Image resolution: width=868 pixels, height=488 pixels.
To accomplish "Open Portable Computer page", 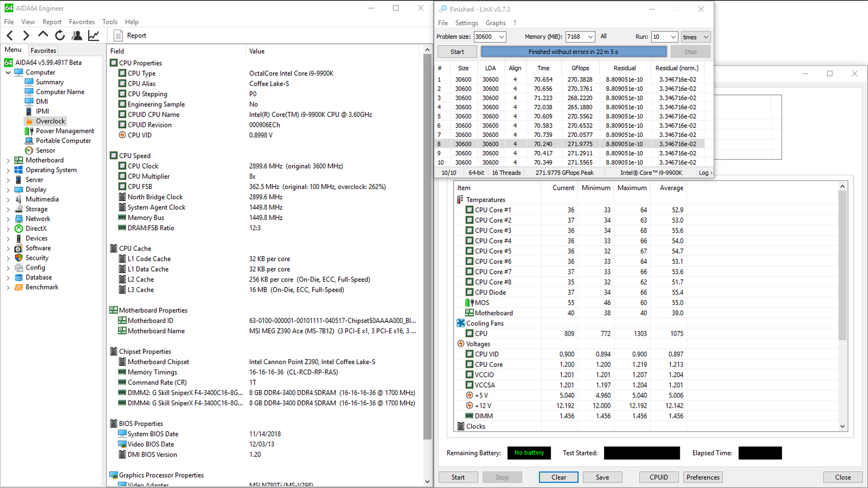I will [63, 141].
